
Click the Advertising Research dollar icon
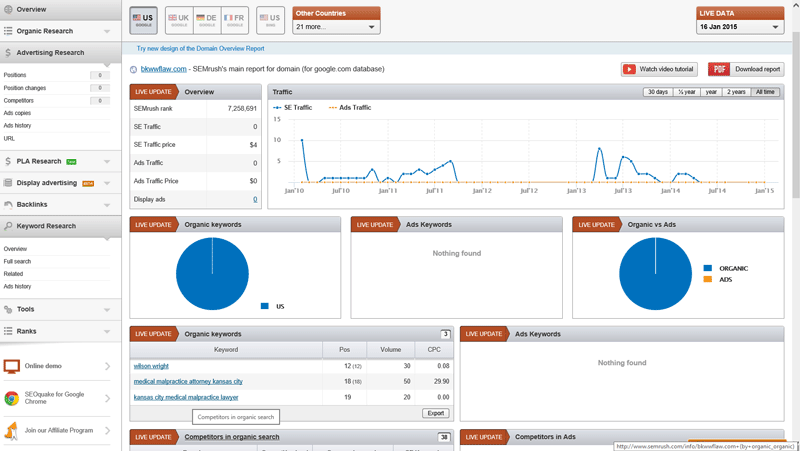click(8, 53)
